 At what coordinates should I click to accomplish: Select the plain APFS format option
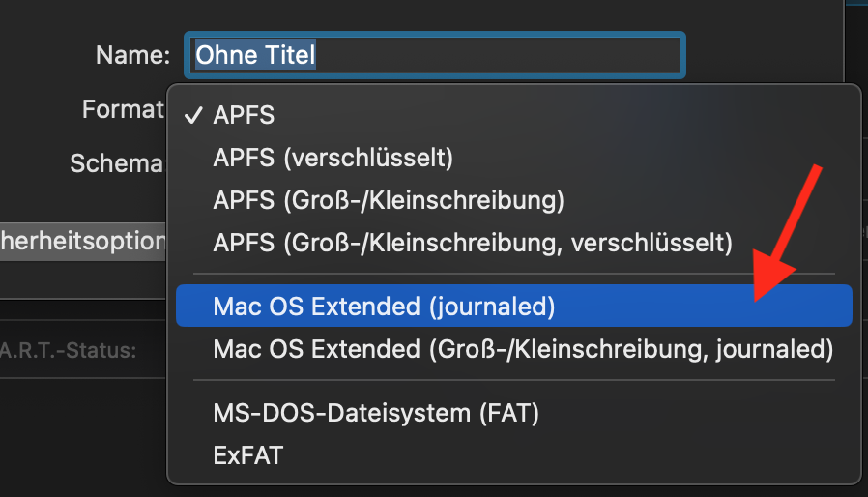245,116
